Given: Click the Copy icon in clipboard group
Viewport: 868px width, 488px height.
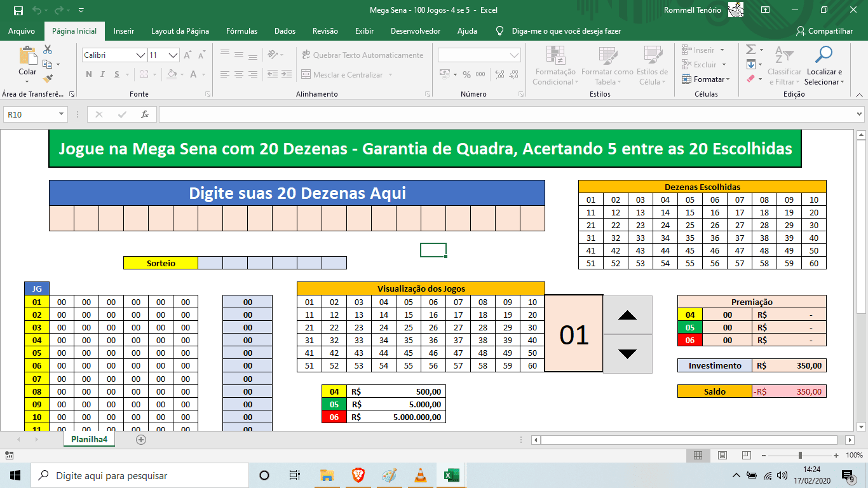Looking at the screenshot, I should [48, 64].
